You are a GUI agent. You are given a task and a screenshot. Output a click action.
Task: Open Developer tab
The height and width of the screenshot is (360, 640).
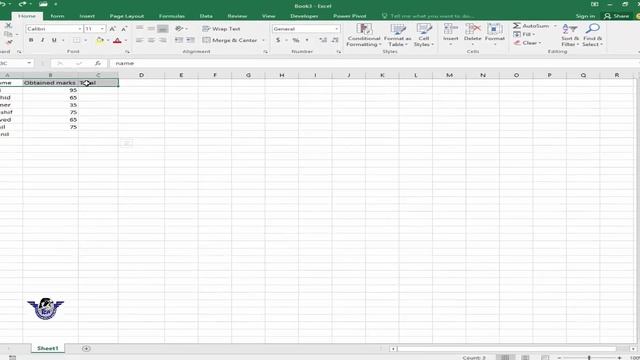tap(304, 16)
